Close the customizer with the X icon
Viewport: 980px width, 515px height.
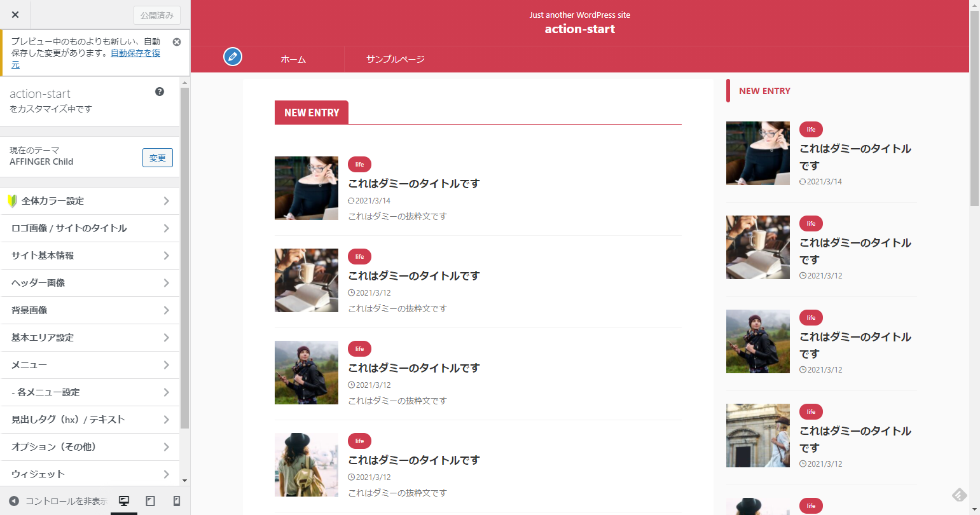(15, 15)
